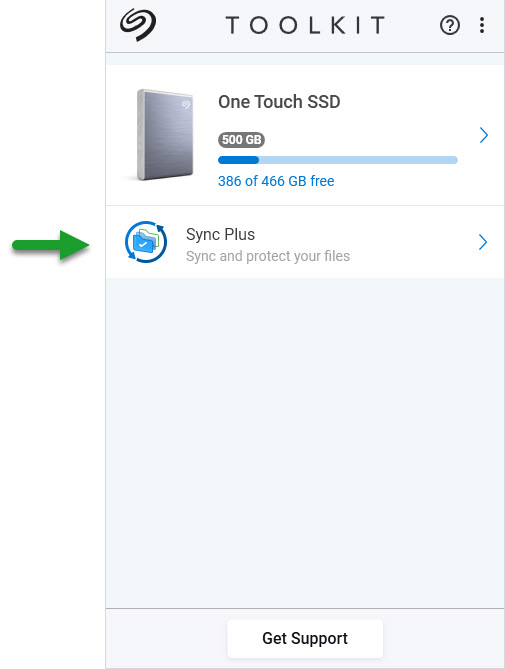This screenshot has height=669, width=505.
Task: Click the 500 GB capacity badge
Action: tap(241, 140)
